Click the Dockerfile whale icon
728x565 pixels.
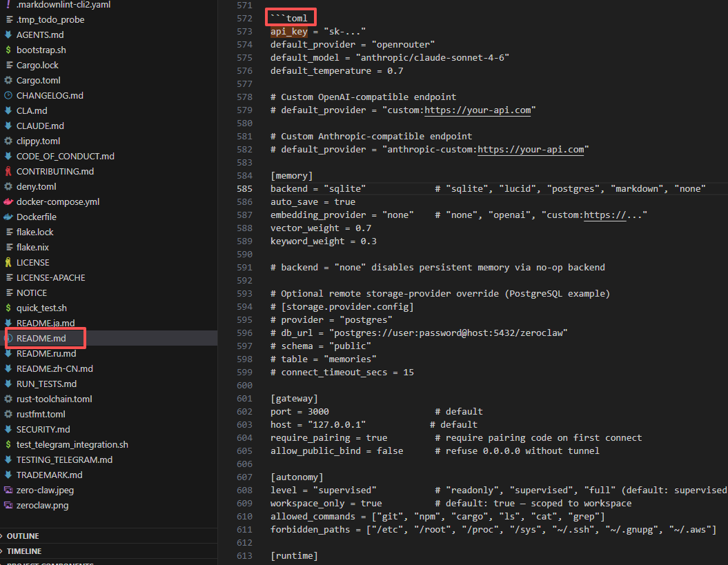pyautogui.click(x=8, y=217)
